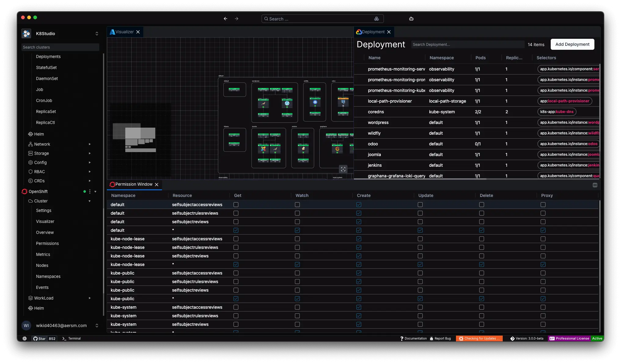Image resolution: width=621 pixels, height=364 pixels.
Task: Check Update for kube-node-lease selfsubjectaccessreviews
Action: point(420,239)
